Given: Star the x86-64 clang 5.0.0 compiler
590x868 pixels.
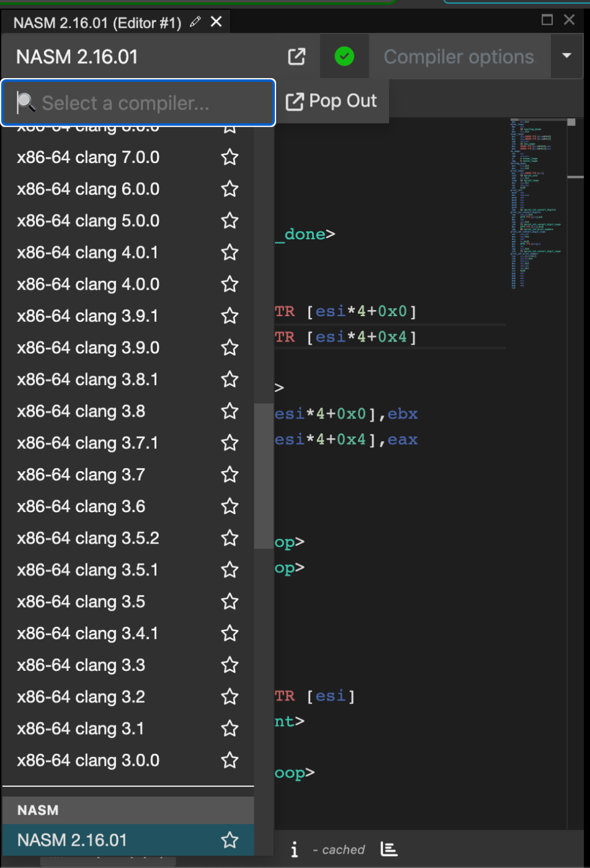Looking at the screenshot, I should click(x=230, y=221).
